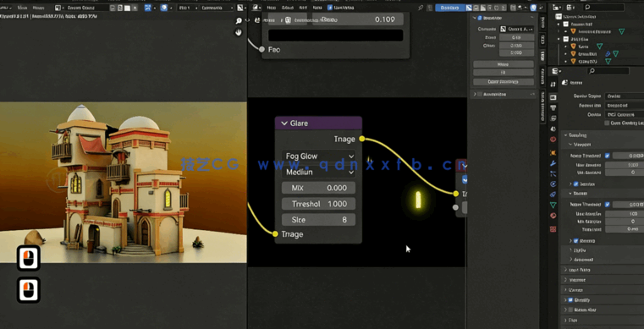Click the grey Fac input socket
Viewport: 644px width, 329px height.
tap(262, 49)
